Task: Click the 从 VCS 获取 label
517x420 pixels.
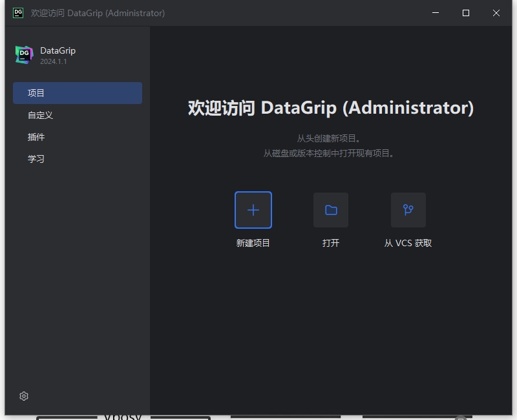Action: click(x=408, y=243)
